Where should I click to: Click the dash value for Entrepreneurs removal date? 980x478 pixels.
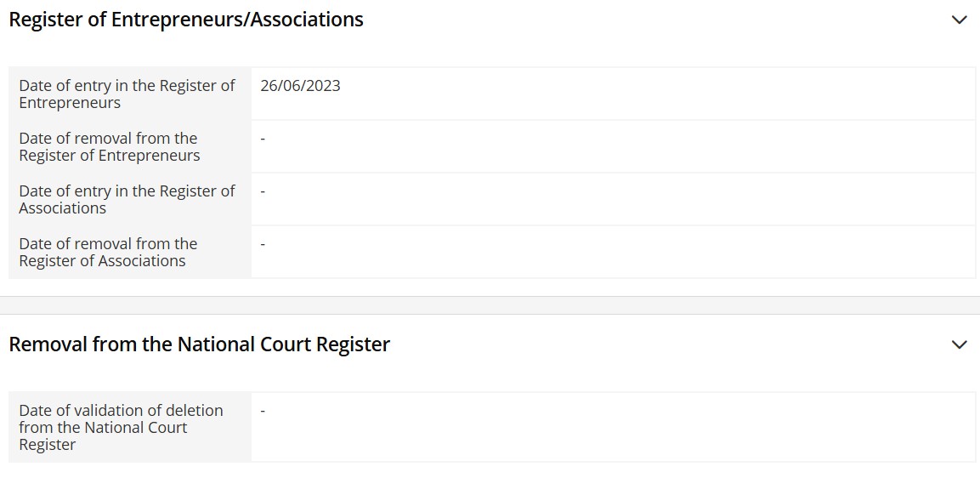click(x=263, y=139)
